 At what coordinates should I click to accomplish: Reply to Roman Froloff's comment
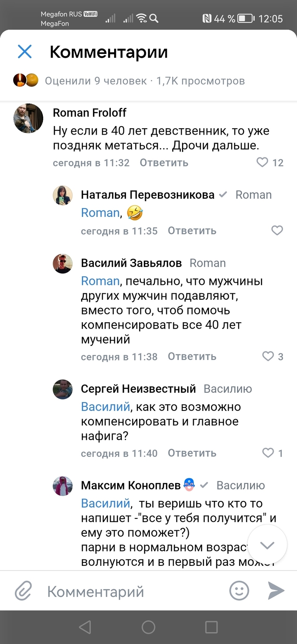click(x=164, y=163)
